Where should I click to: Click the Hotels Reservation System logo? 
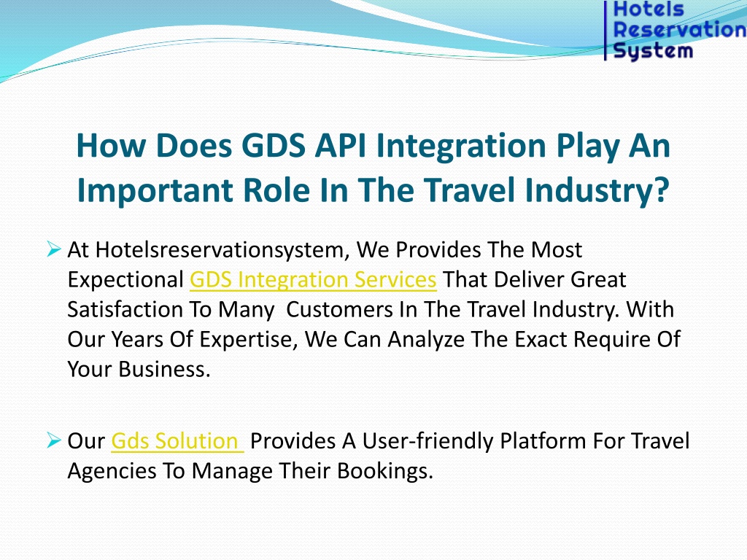point(675,31)
